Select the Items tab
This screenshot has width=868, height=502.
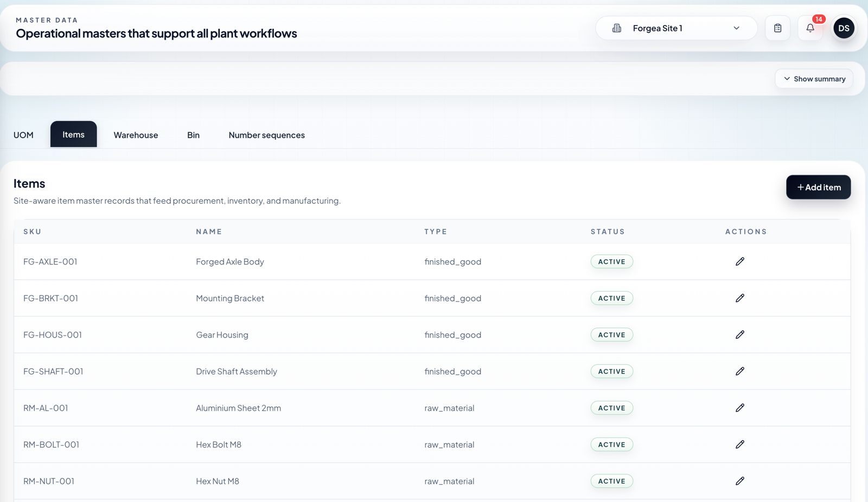tap(73, 134)
